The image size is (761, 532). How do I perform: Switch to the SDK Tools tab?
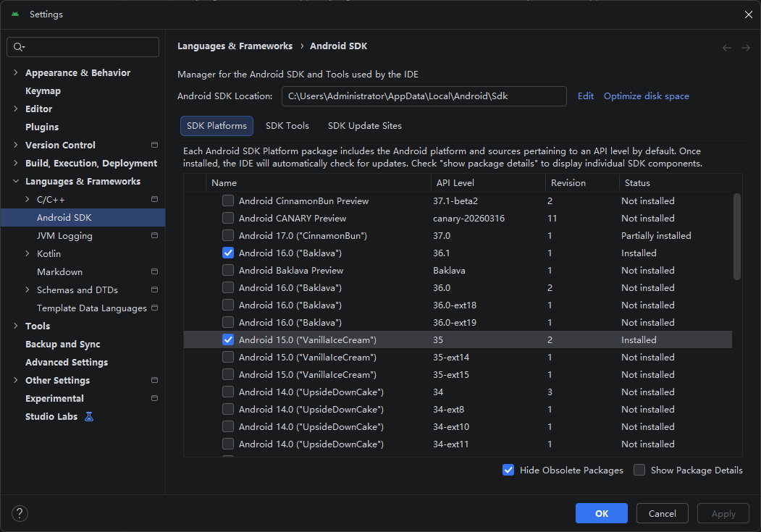pyautogui.click(x=287, y=126)
